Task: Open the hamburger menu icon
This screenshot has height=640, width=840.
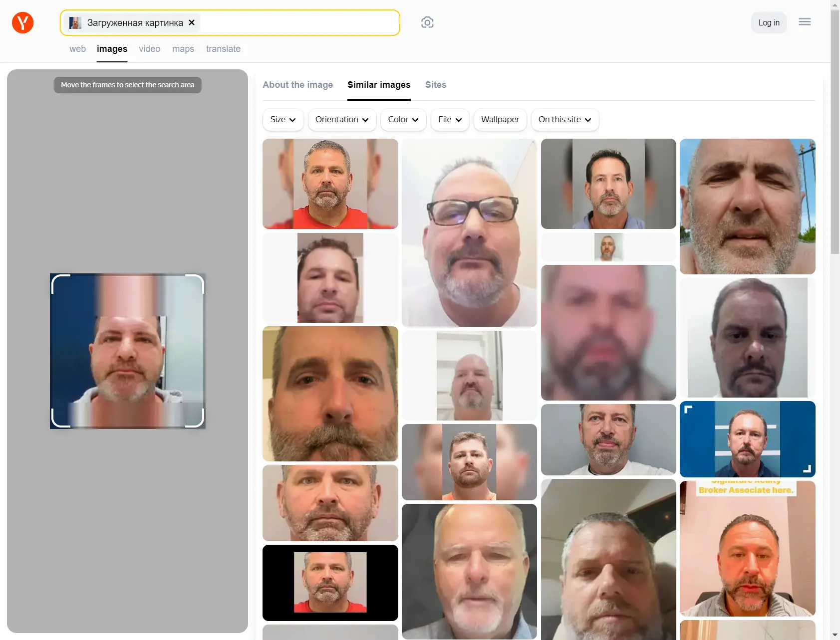Action: point(804,22)
